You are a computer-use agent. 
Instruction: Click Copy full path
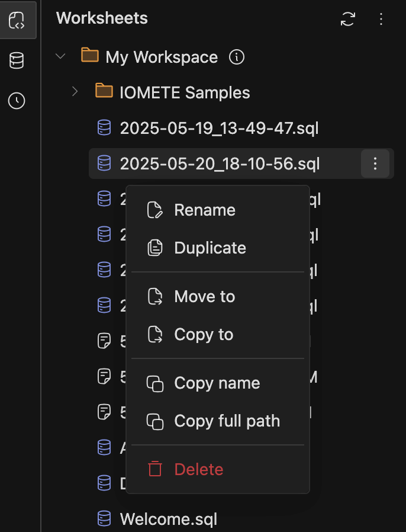point(227,421)
